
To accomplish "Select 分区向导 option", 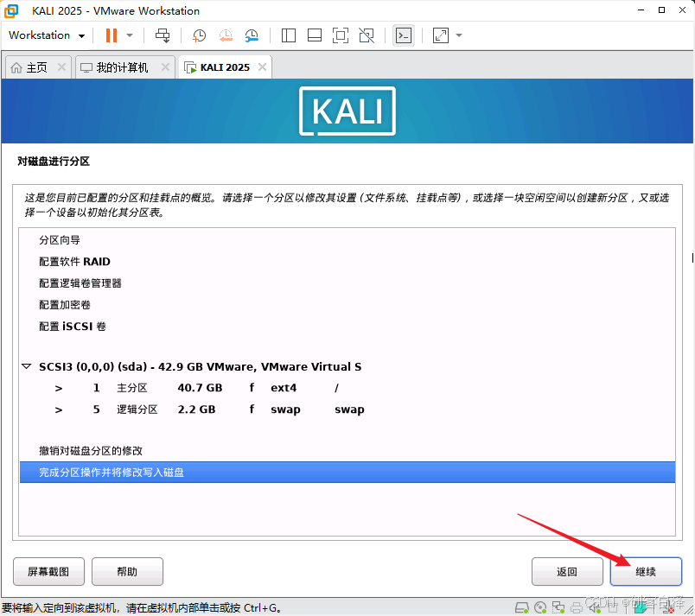I will point(60,240).
